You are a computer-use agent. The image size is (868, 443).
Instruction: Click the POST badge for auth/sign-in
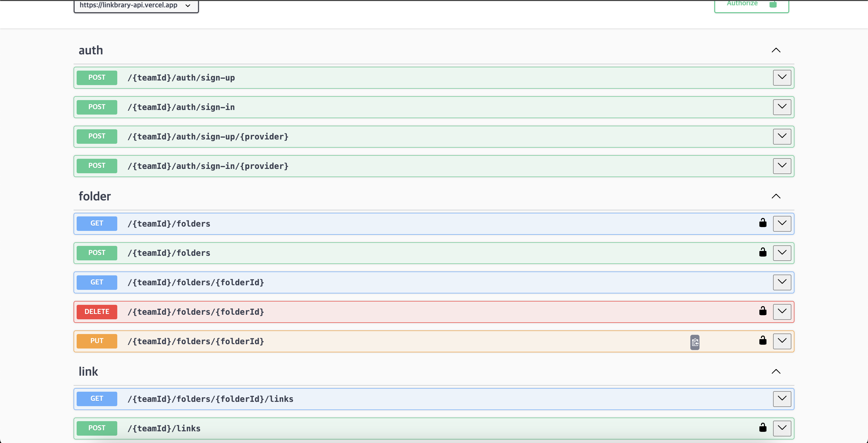pyautogui.click(x=97, y=107)
